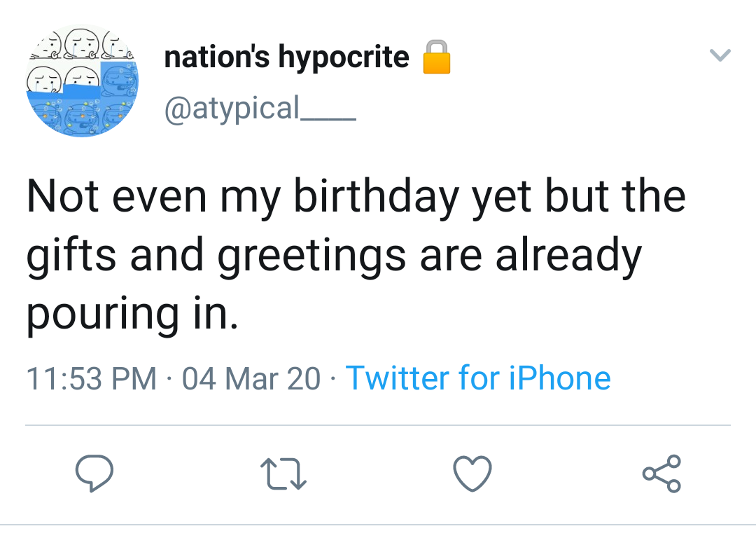Like the tweet with the heart icon
Screen dimensions: 756x538
pos(473,473)
